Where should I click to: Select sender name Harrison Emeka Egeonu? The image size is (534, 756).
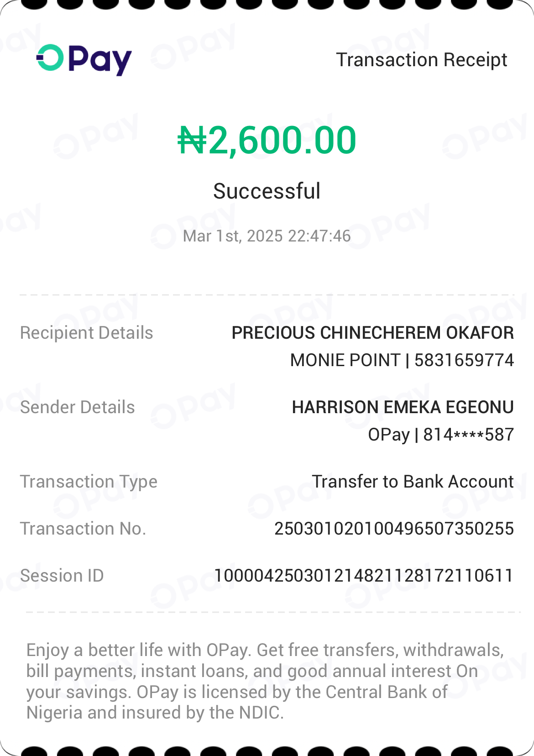pyautogui.click(x=403, y=407)
